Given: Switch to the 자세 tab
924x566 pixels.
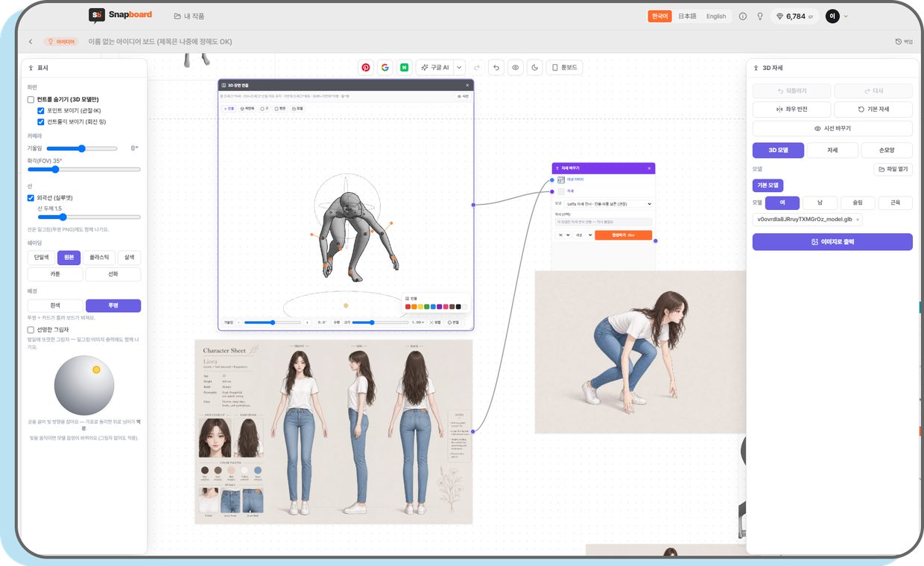Looking at the screenshot, I should pos(832,150).
